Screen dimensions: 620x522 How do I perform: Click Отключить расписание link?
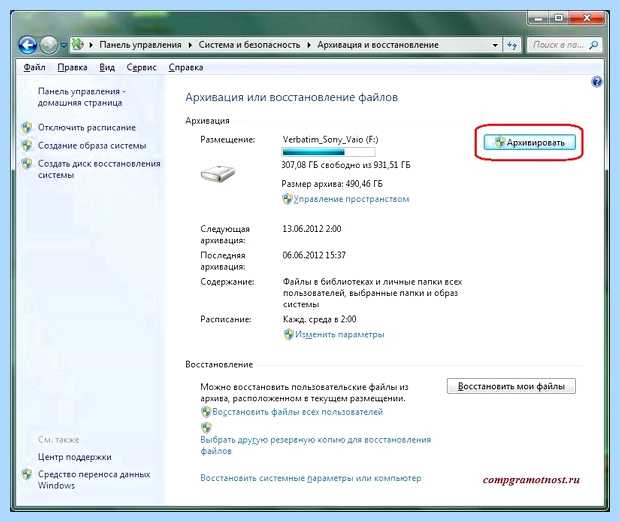pos(87,127)
